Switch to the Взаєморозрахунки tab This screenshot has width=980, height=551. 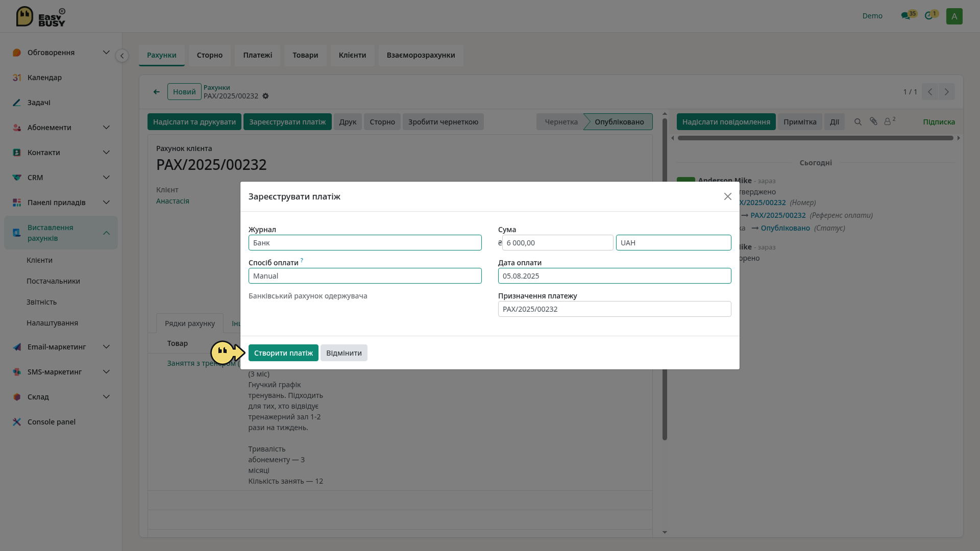tap(421, 55)
